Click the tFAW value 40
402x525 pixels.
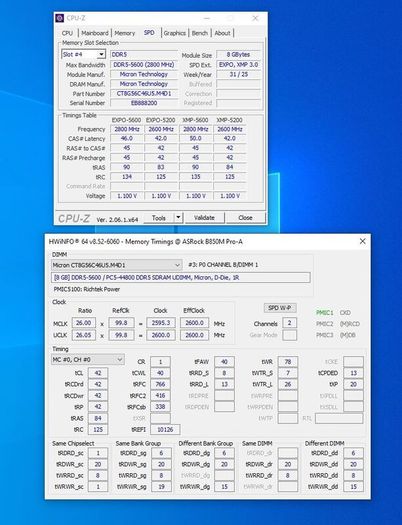(x=224, y=362)
